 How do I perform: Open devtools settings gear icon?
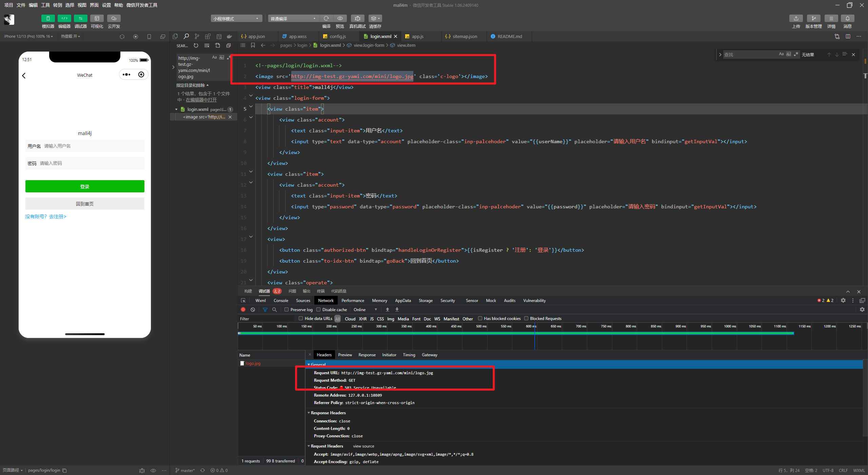pos(843,300)
